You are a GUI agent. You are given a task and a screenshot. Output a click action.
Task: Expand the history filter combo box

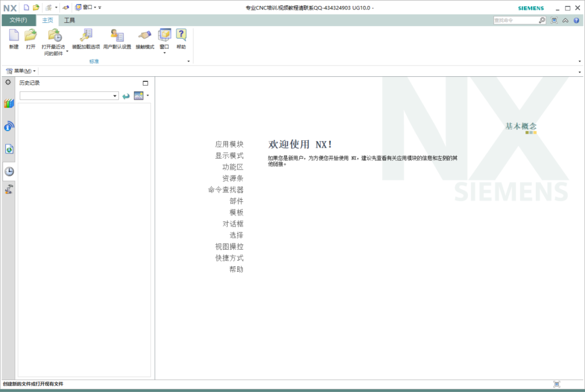(x=69, y=96)
